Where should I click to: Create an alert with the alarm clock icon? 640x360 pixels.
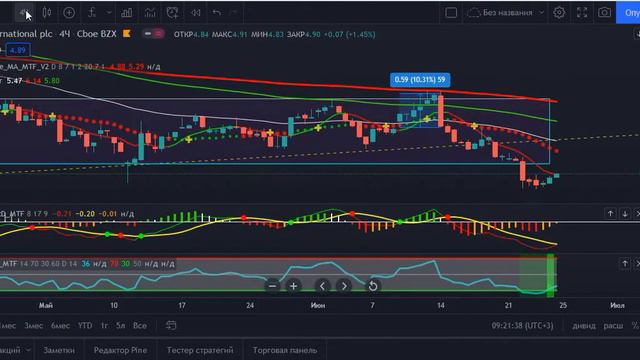point(172,13)
